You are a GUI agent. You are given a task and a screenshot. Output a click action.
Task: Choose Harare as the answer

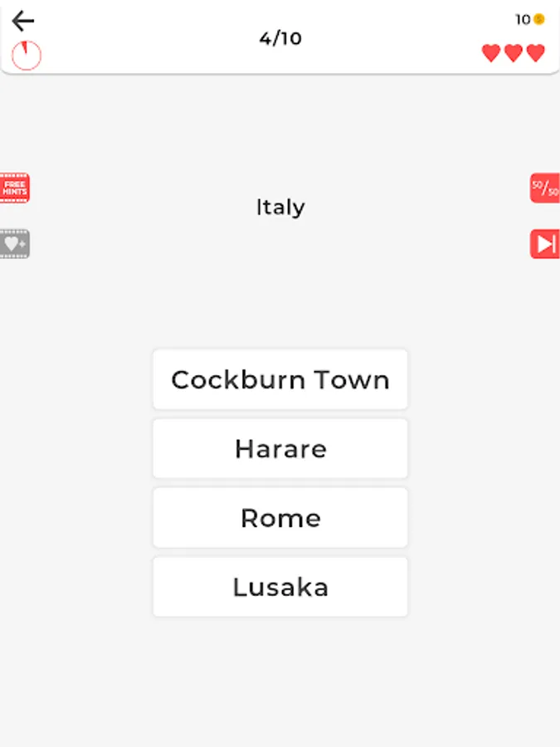point(280,449)
